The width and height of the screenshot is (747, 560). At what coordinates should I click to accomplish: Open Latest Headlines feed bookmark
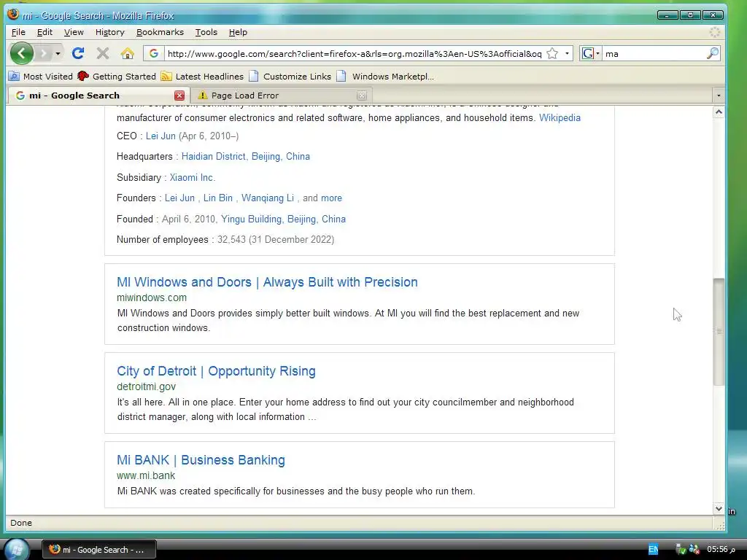pyautogui.click(x=202, y=76)
